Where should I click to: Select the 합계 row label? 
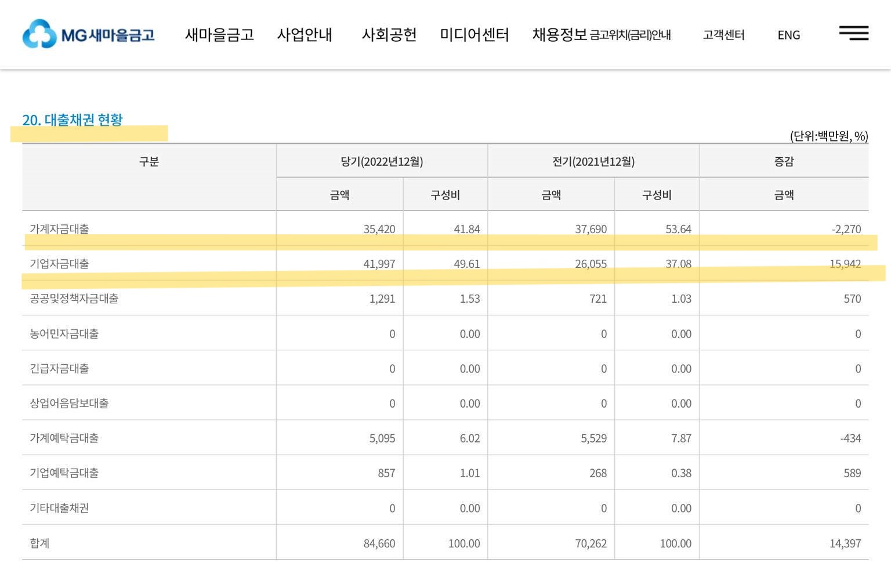coord(39,543)
